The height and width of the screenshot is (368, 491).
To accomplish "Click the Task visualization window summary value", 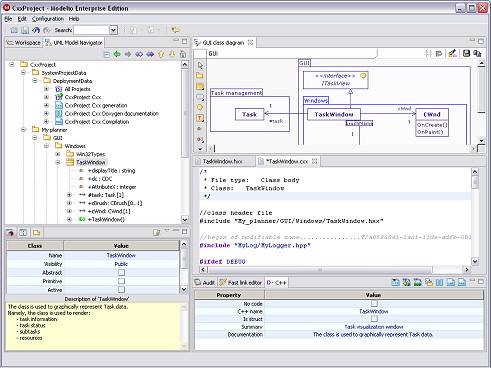I will click(374, 327).
